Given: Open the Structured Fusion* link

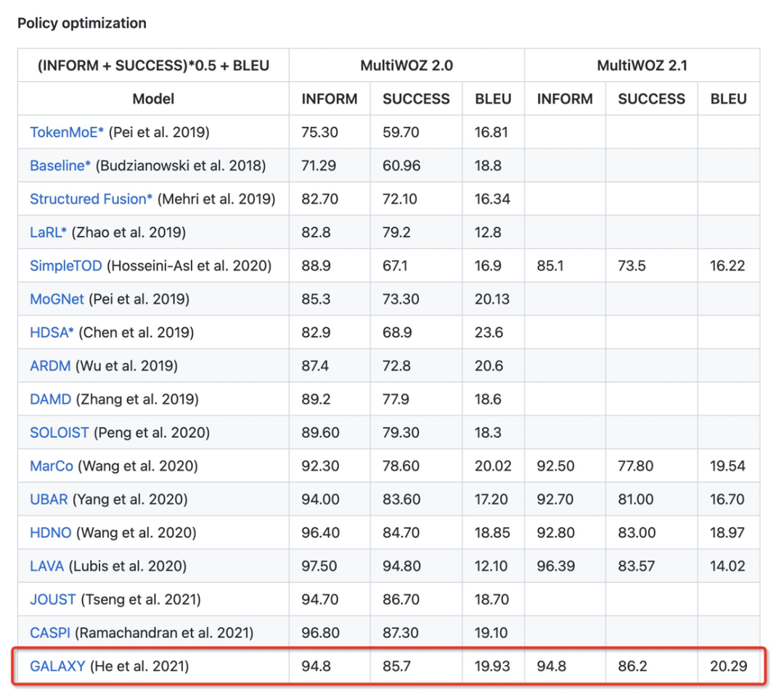Looking at the screenshot, I should point(91,199).
